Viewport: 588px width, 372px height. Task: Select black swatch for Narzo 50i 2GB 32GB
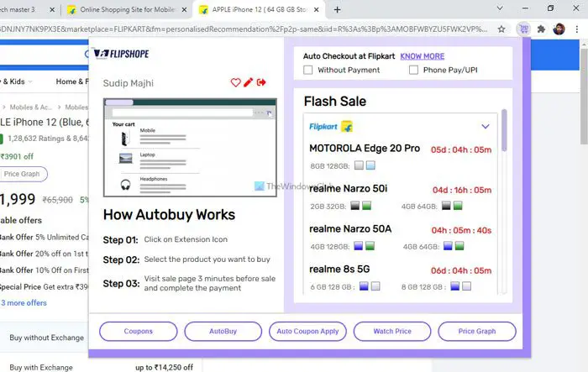(x=354, y=206)
